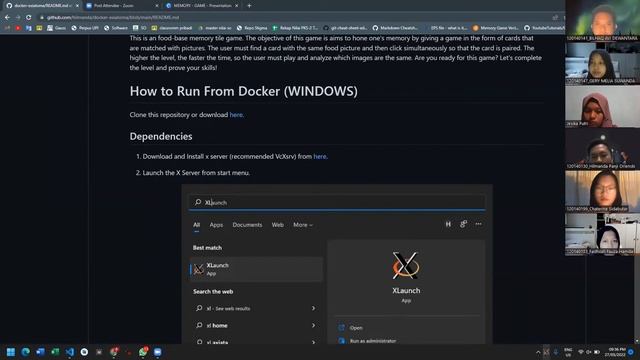Open Wi-Fi network tray icon
Image resolution: width=640 pixels, height=360 pixels.
pyautogui.click(x=581, y=352)
